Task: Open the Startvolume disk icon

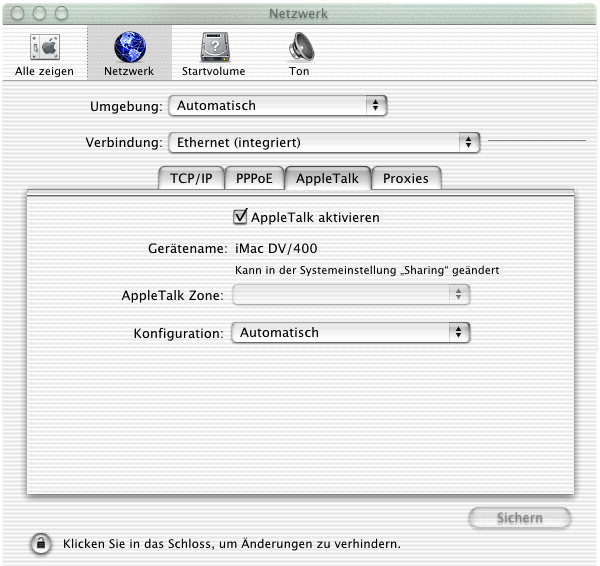Action: (x=215, y=47)
